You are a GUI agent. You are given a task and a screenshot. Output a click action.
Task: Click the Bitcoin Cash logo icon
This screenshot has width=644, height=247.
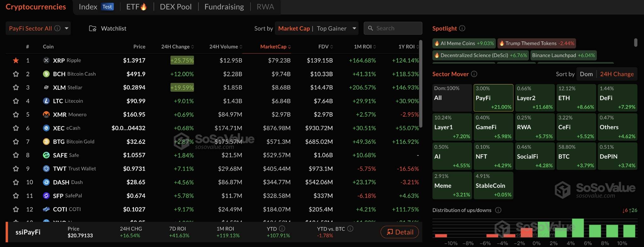coord(46,74)
